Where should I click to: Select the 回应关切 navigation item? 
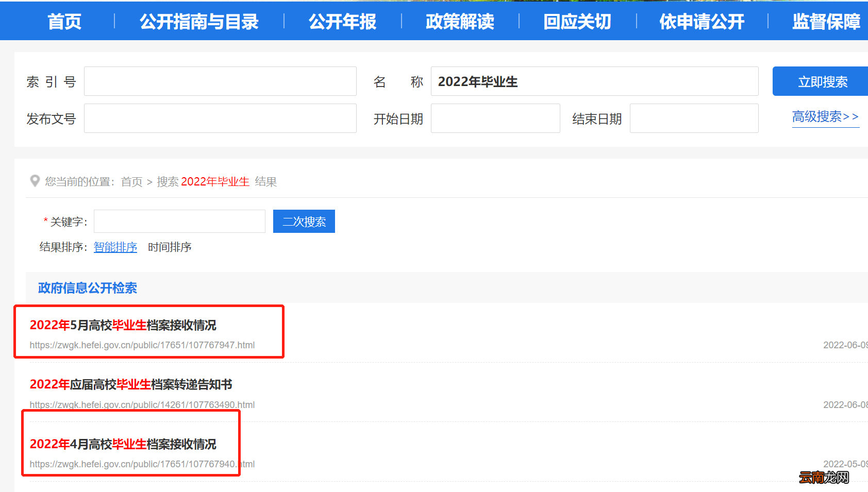click(577, 22)
